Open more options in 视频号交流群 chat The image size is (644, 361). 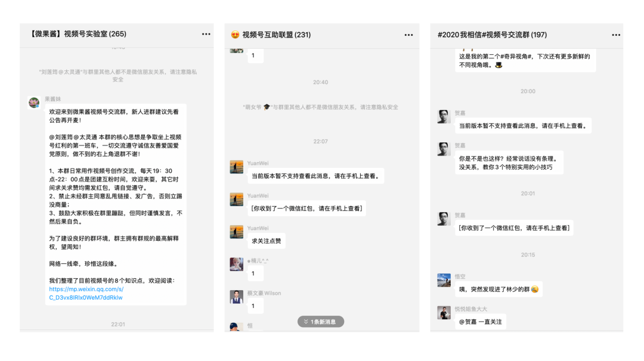615,35
